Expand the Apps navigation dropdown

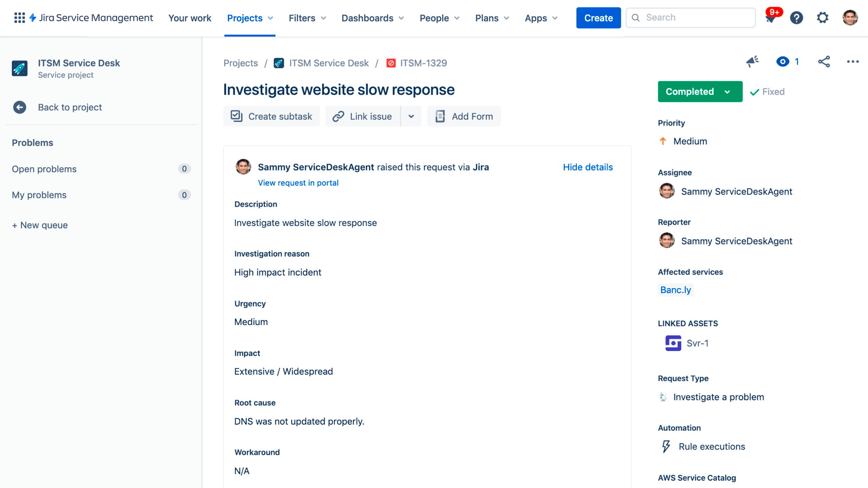pyautogui.click(x=541, y=18)
